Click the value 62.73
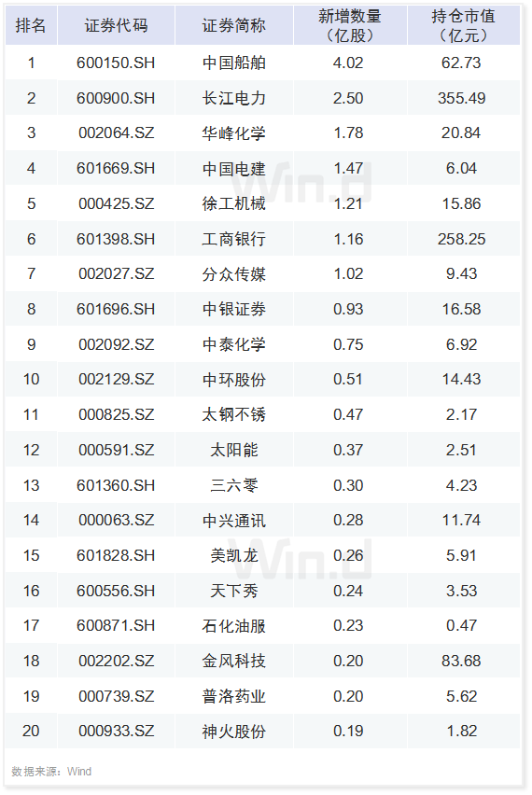 pyautogui.click(x=461, y=63)
